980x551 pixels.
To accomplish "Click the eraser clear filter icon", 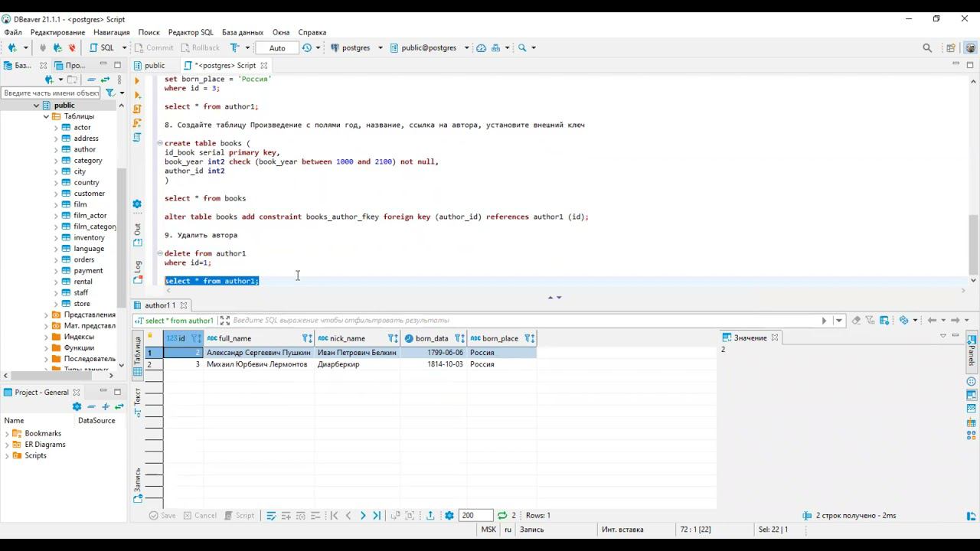I will (856, 321).
